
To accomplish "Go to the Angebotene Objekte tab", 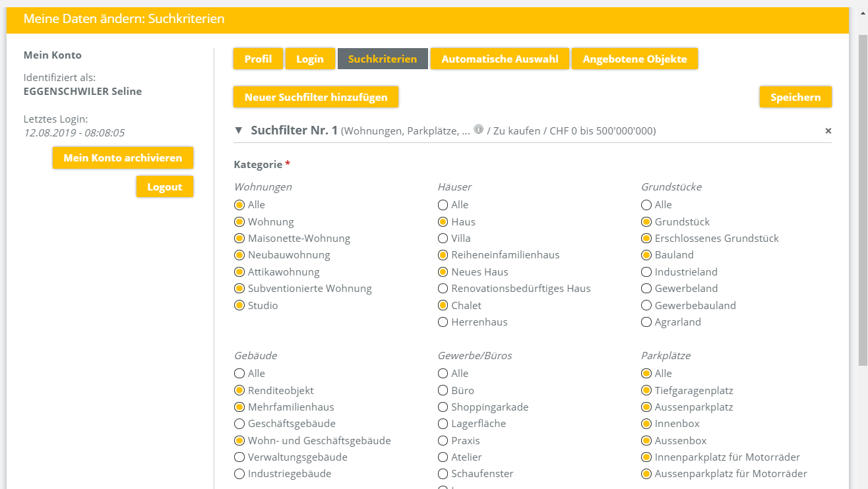I will pos(635,59).
